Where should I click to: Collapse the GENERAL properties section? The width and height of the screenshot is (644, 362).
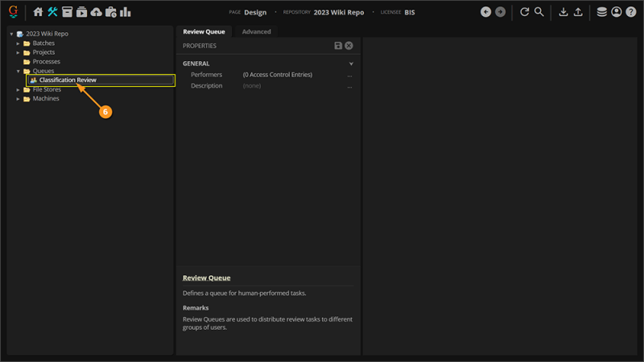tap(351, 64)
